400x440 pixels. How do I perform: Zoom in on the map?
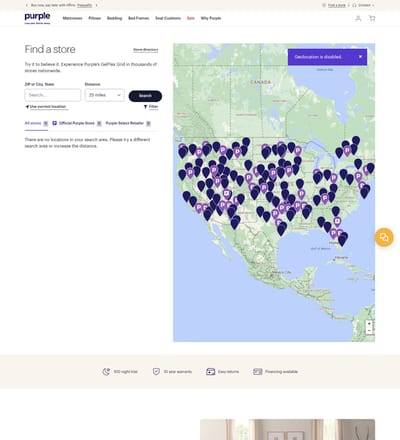[369, 324]
